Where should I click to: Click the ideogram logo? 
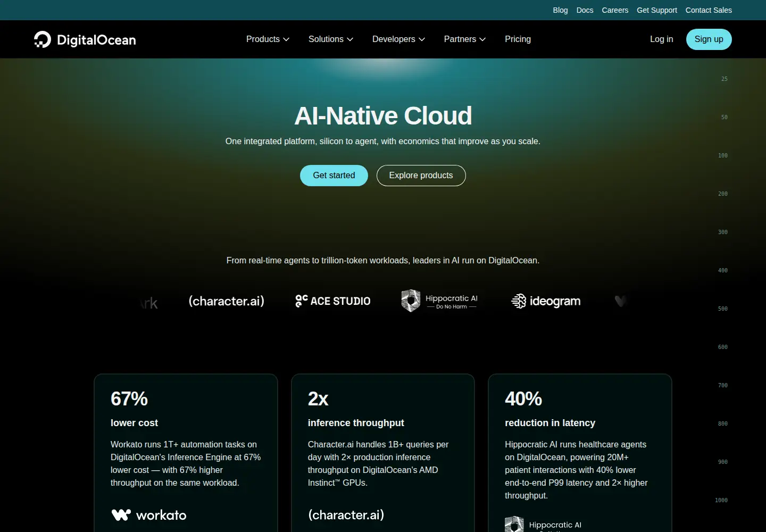(546, 301)
